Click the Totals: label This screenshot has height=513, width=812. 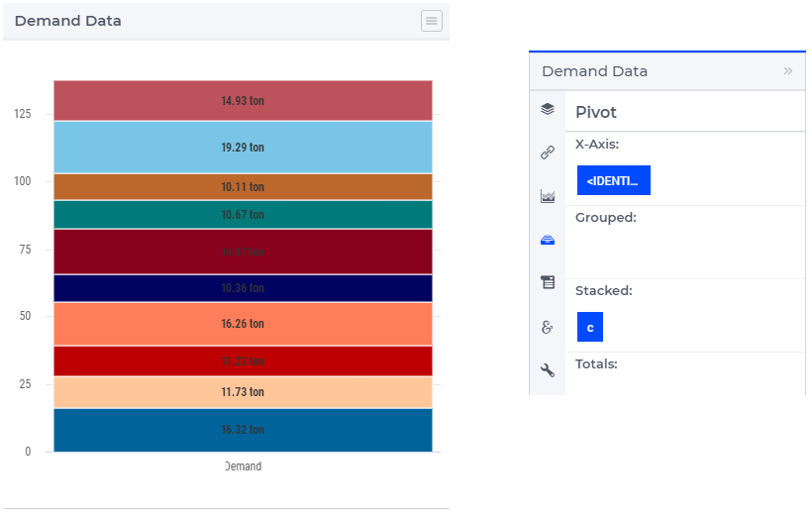point(596,363)
